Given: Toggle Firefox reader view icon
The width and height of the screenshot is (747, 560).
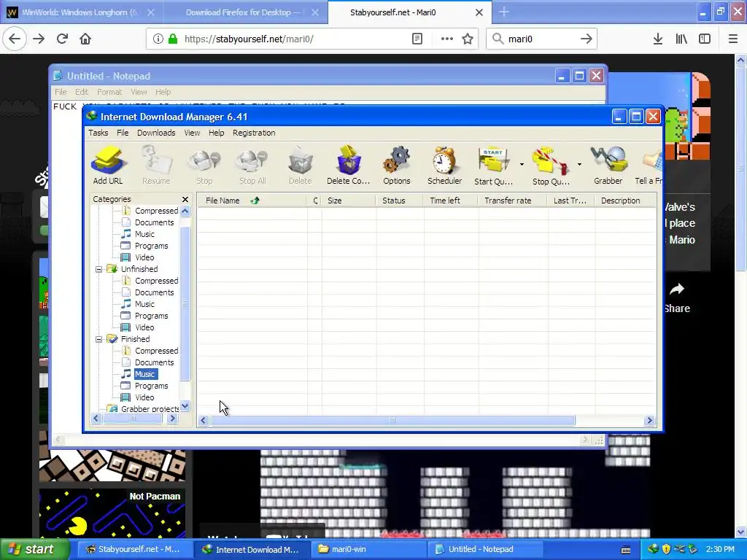Looking at the screenshot, I should (x=417, y=39).
